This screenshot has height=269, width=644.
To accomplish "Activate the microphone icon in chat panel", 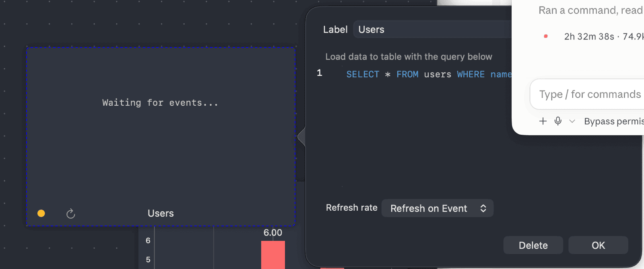I will [558, 121].
